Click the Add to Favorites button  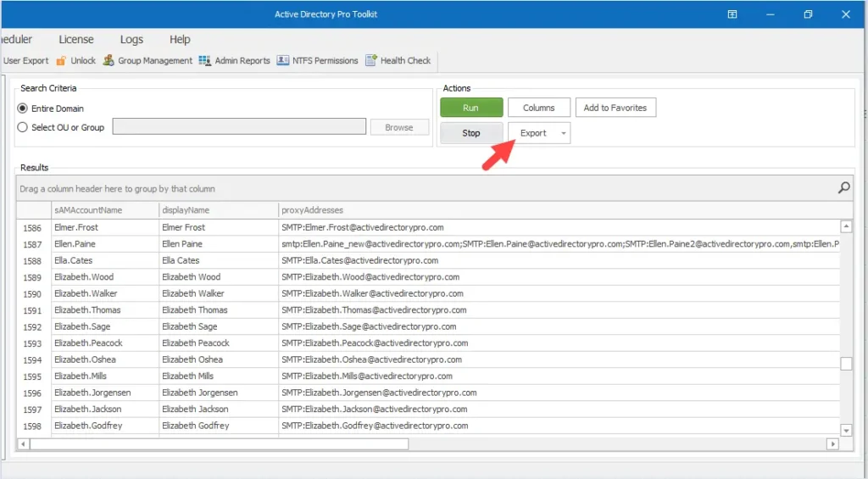coord(615,108)
